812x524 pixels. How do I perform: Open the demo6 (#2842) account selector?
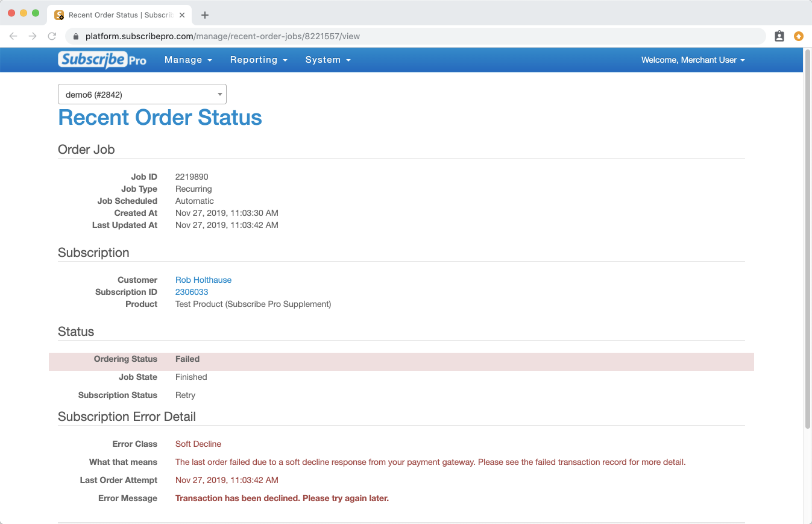pyautogui.click(x=142, y=94)
